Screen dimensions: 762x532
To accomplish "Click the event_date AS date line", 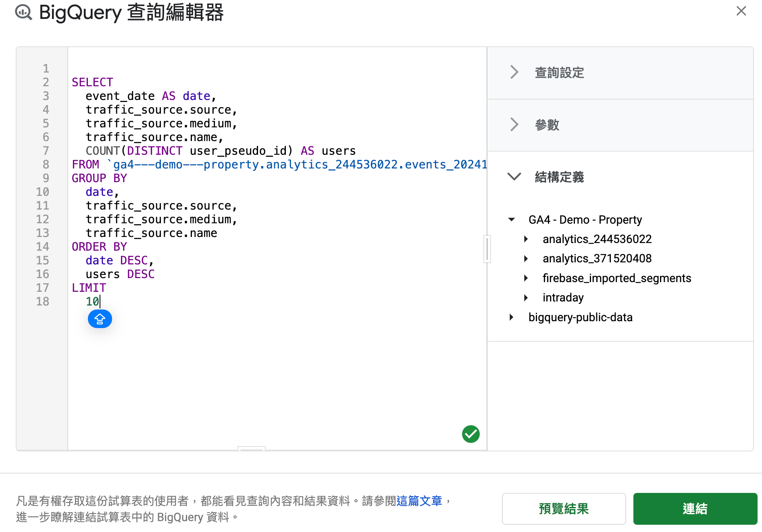I will click(x=151, y=96).
